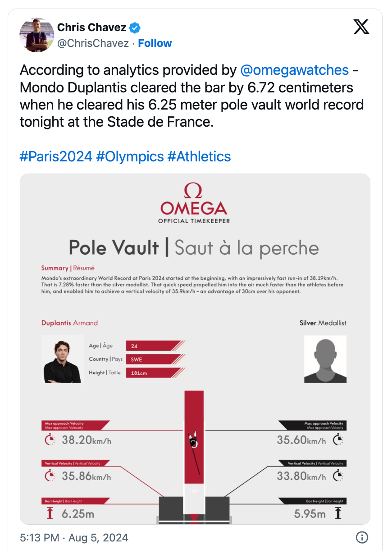Open the #Athletics hashtag

(199, 156)
